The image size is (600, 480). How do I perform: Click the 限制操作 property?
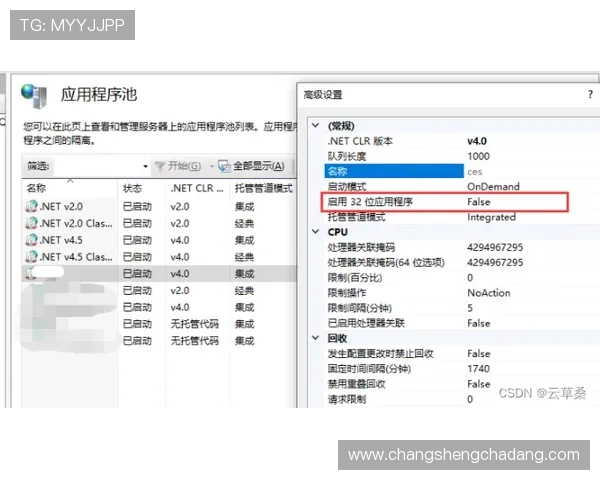tap(347, 293)
